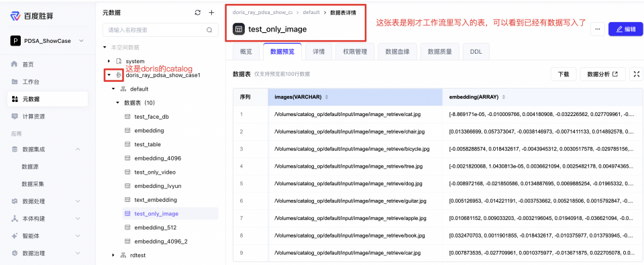Select test_only_image in the tree

[170, 213]
